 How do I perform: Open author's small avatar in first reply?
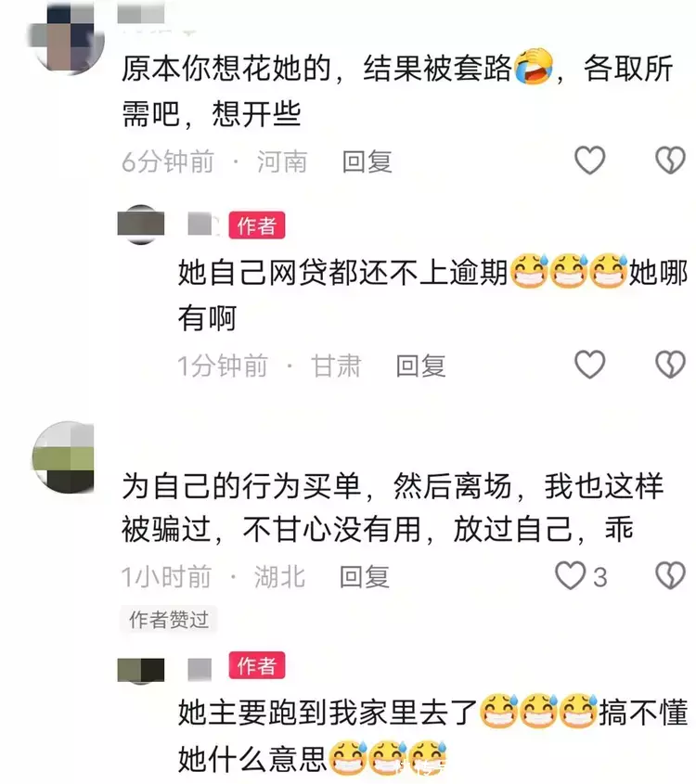click(140, 224)
